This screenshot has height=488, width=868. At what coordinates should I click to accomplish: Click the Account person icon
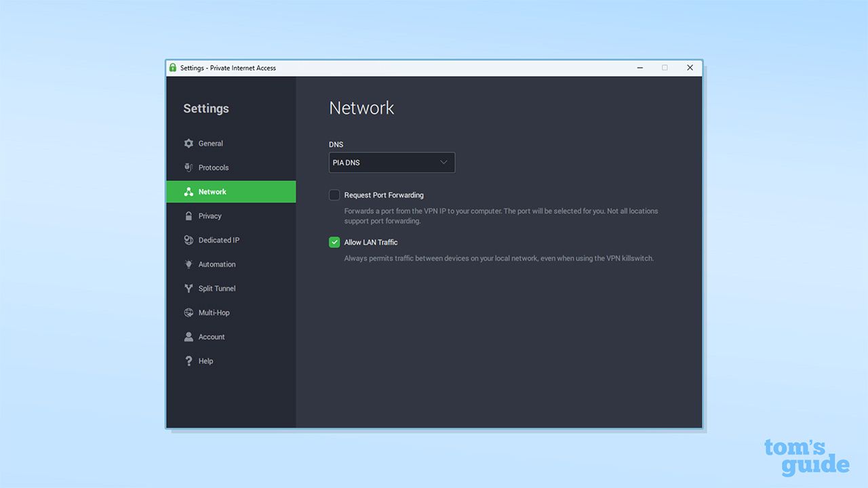click(x=189, y=337)
